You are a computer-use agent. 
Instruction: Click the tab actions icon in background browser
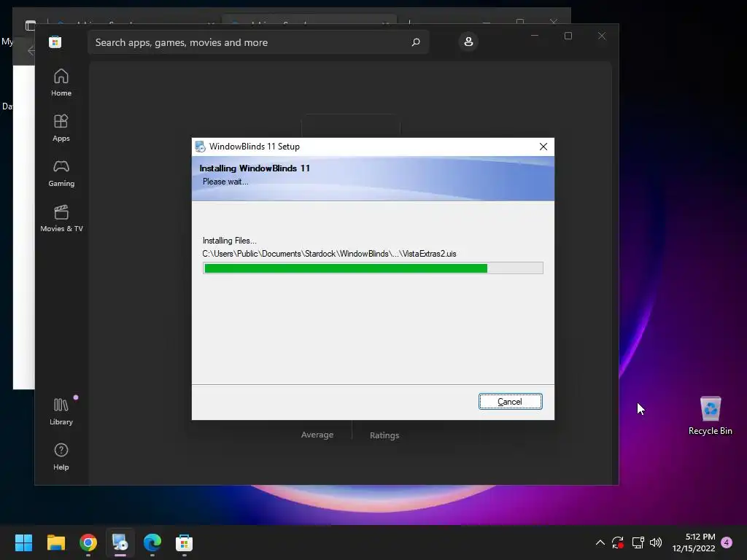[x=31, y=25]
